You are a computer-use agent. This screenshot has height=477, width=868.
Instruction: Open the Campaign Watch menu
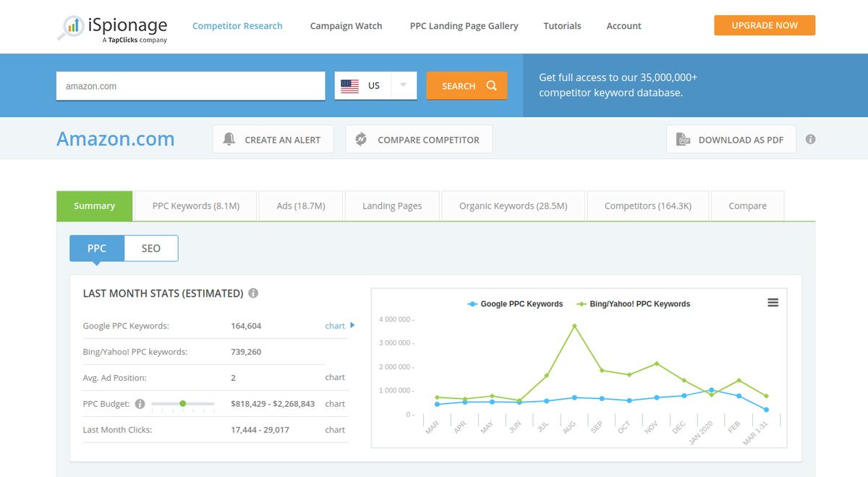[346, 26]
